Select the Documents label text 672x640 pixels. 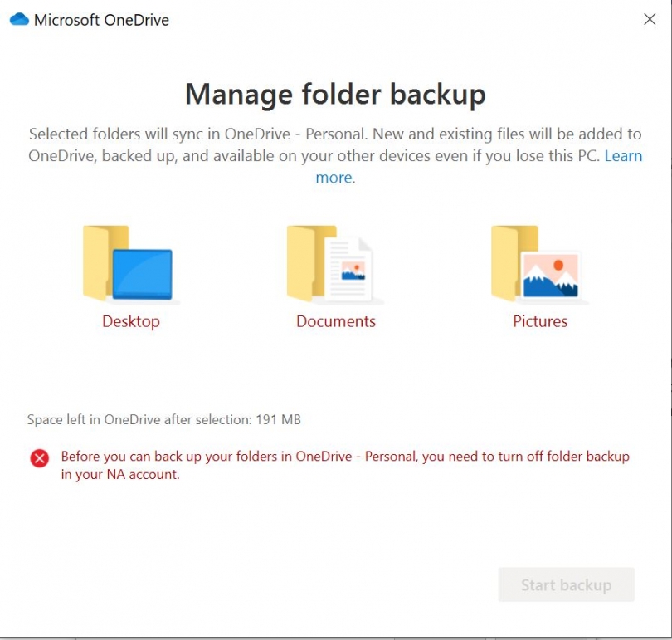[x=335, y=321]
